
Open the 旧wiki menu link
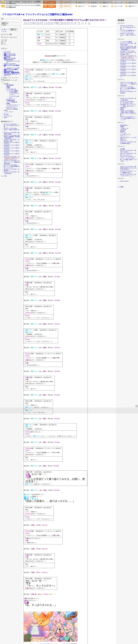click(5, 118)
